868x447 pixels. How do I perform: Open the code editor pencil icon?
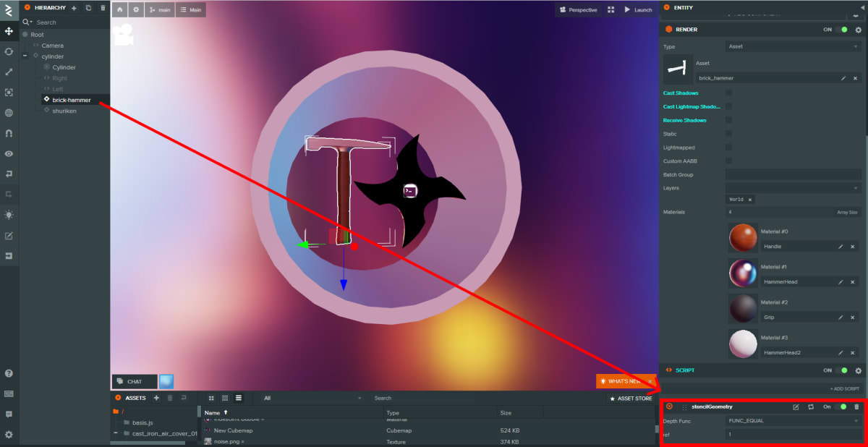[x=9, y=235]
